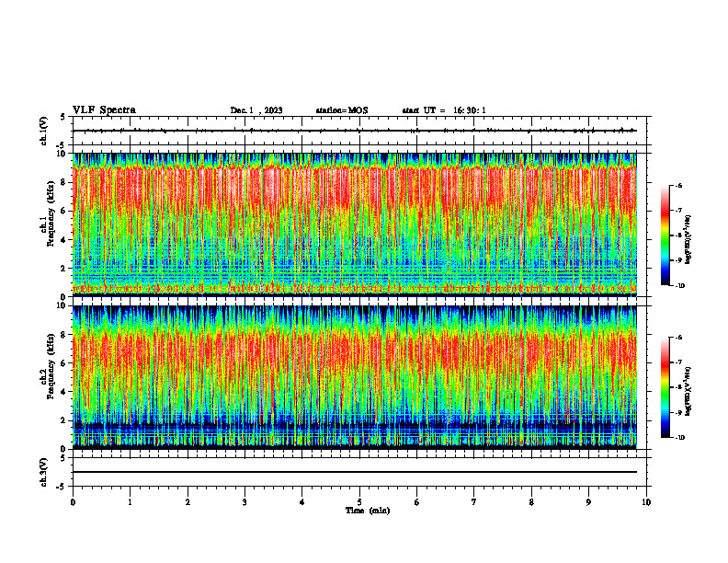Click the "-10" tick on ch.1 colorbar
The image size is (728, 563).
coord(679,286)
